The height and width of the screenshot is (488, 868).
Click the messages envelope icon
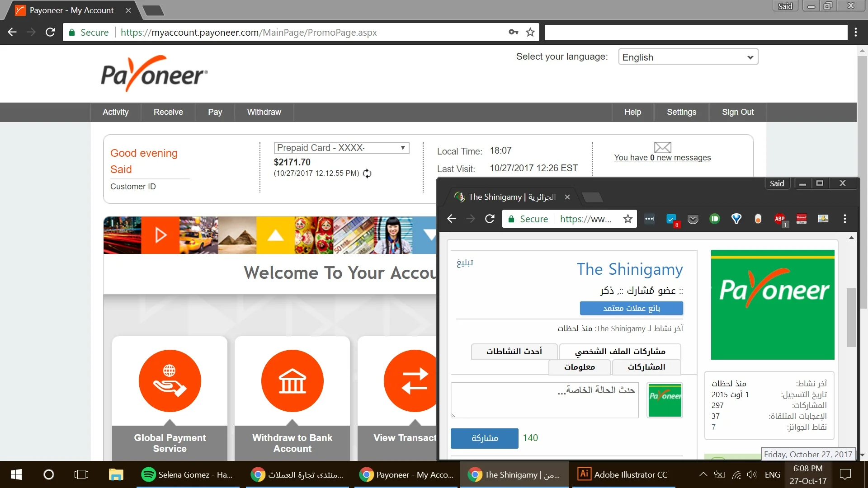point(662,147)
